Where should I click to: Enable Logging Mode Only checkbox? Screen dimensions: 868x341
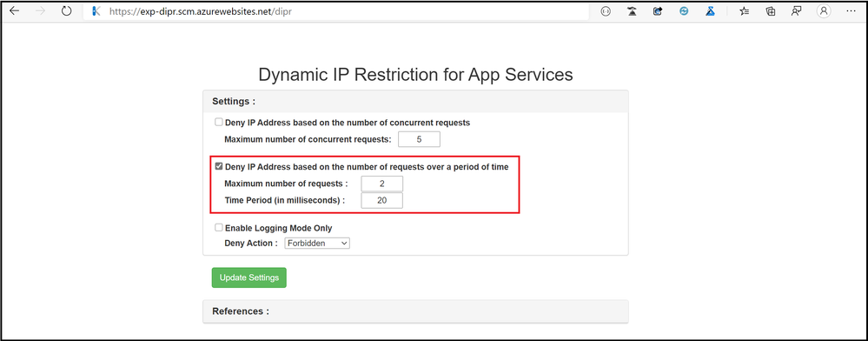point(219,227)
